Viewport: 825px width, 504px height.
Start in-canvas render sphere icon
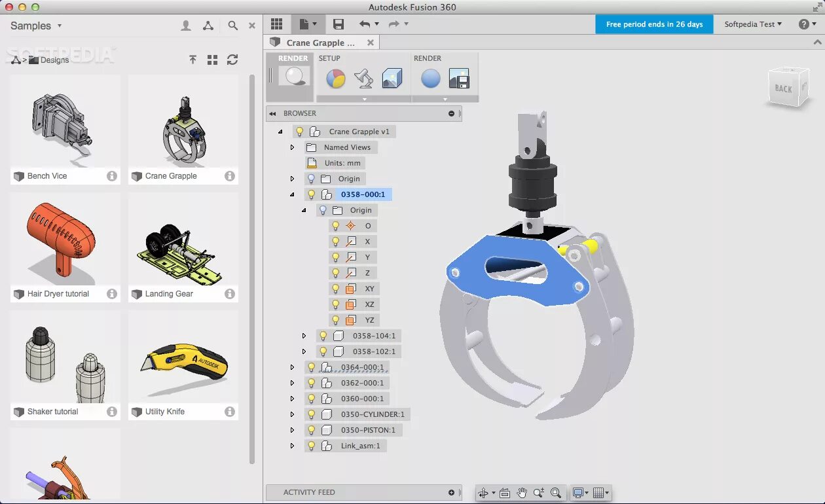click(x=430, y=79)
